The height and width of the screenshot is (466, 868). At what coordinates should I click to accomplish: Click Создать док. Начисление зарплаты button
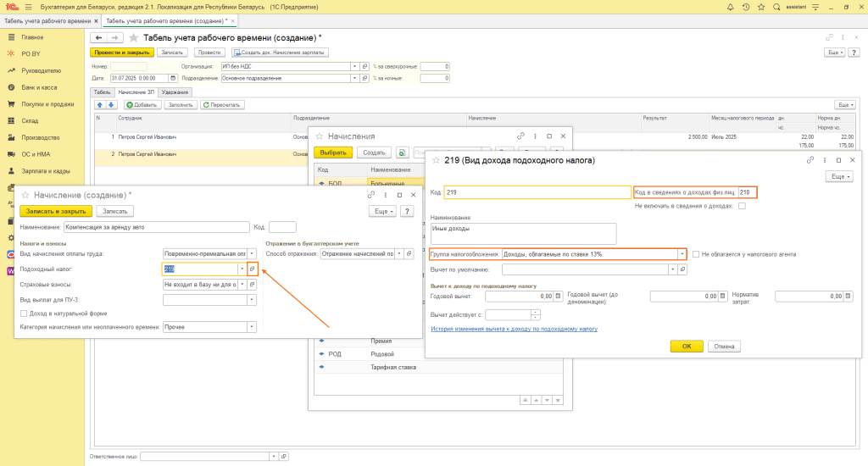click(x=280, y=52)
